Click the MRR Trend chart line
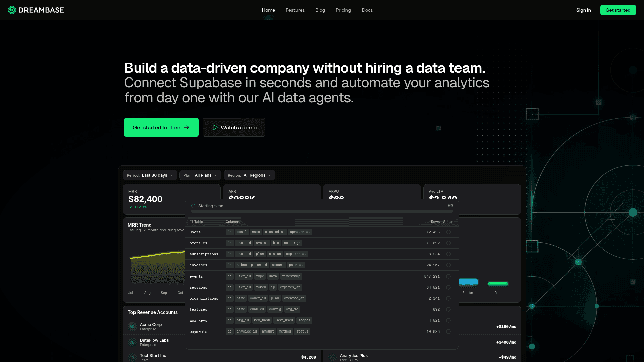The height and width of the screenshot is (362, 644). [x=158, y=255]
